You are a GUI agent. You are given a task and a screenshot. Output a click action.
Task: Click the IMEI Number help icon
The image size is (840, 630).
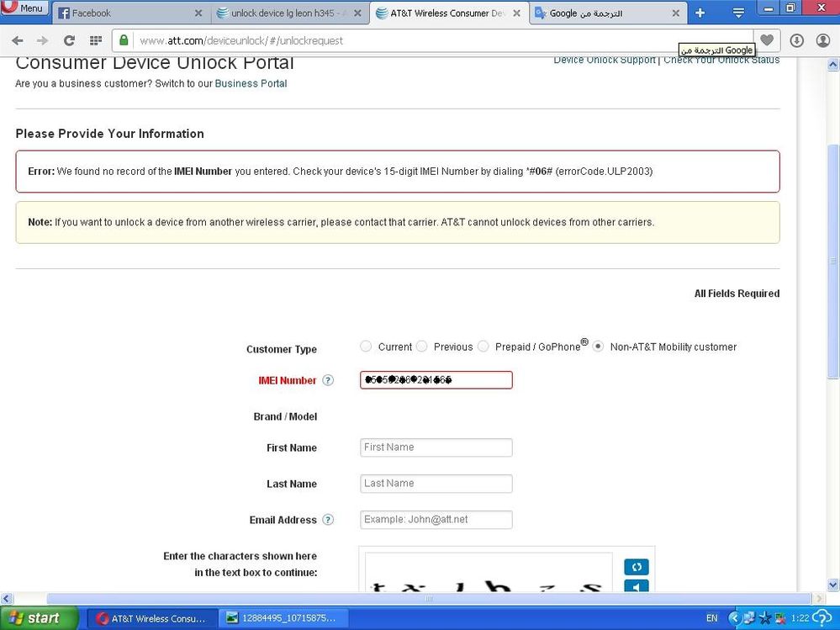328,380
